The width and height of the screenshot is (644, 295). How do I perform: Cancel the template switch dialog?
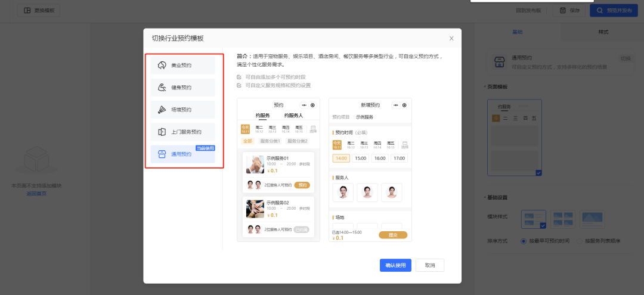429,265
